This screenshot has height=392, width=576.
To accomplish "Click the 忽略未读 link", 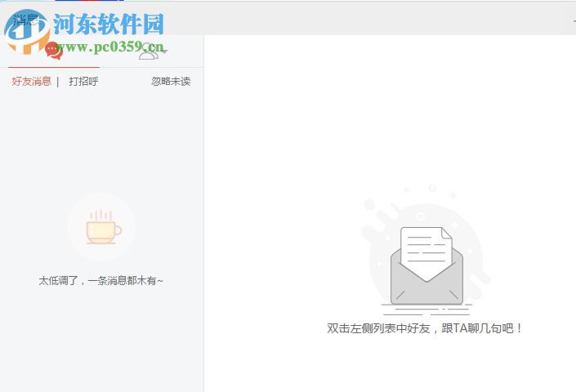I will click(x=171, y=81).
